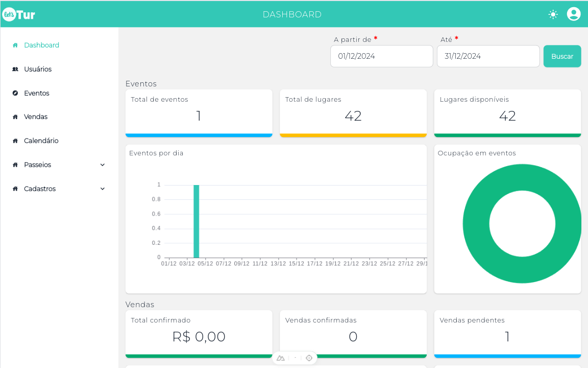Toggle the theme with the sun icon

pyautogui.click(x=553, y=14)
